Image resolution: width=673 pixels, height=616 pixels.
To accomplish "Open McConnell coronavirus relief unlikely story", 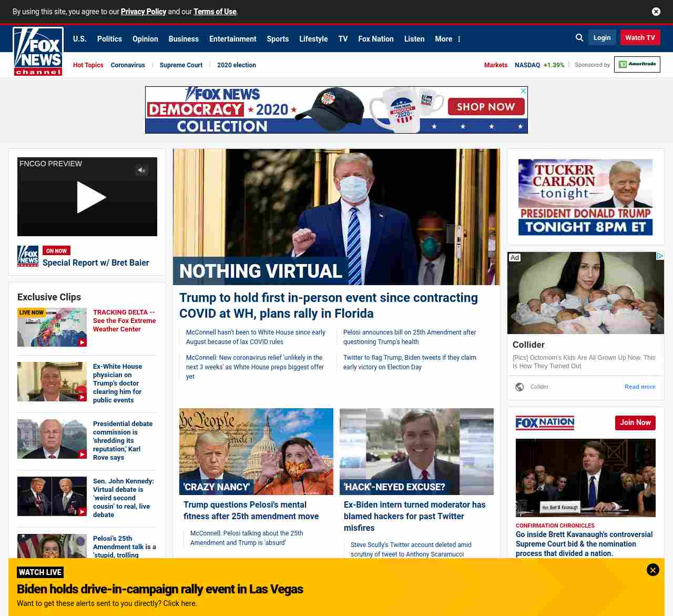I will [x=255, y=367].
